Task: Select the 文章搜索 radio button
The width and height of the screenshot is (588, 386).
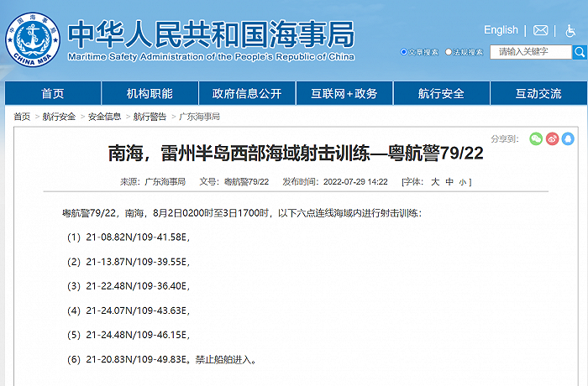Action: (x=404, y=52)
